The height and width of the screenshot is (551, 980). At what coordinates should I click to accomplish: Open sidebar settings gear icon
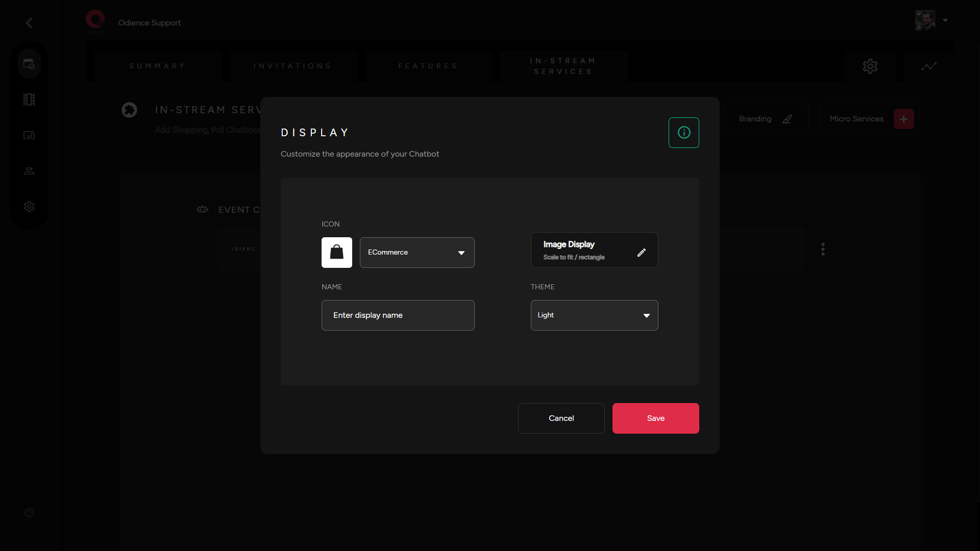tap(29, 207)
